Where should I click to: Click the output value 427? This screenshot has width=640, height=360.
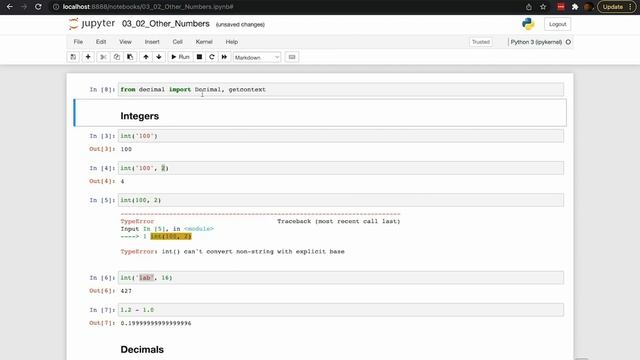point(126,291)
